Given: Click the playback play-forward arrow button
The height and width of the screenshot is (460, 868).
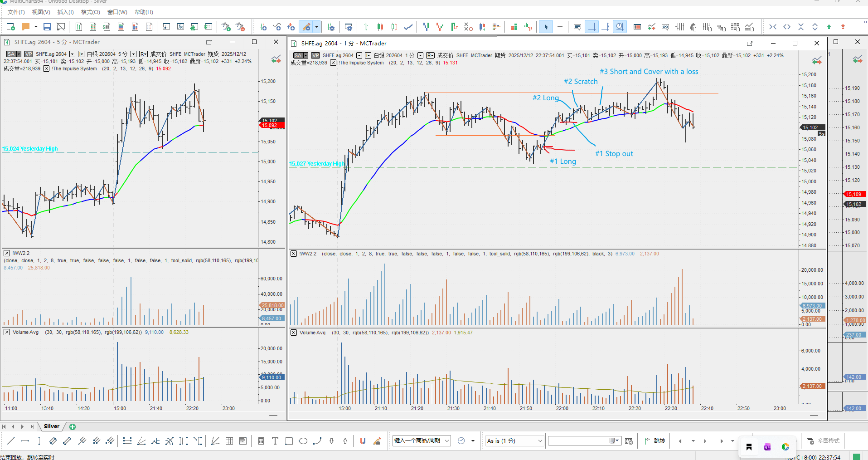Looking at the screenshot, I should (x=705, y=440).
